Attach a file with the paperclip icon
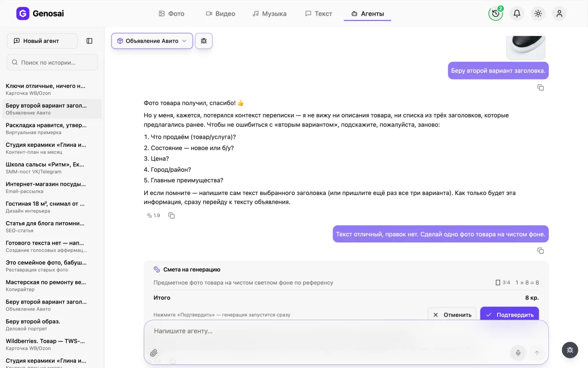 (x=154, y=353)
